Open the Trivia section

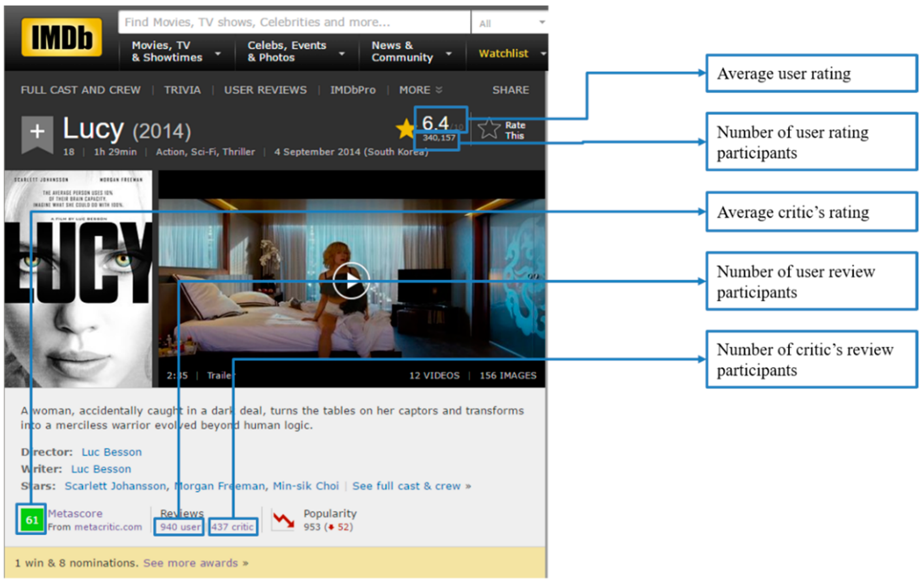tap(182, 90)
